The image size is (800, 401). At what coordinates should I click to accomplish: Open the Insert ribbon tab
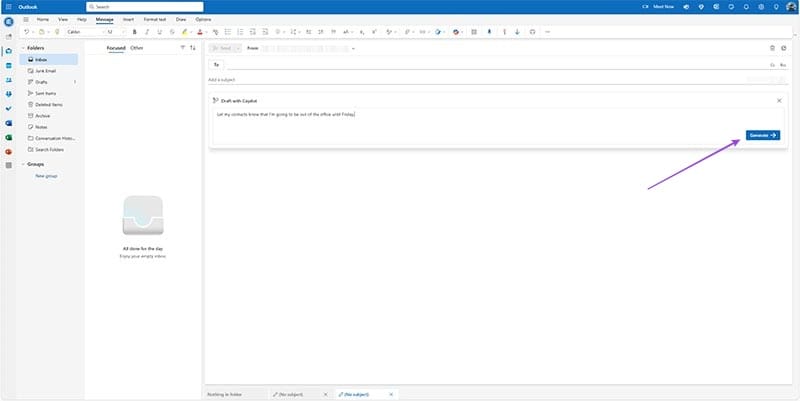point(129,19)
